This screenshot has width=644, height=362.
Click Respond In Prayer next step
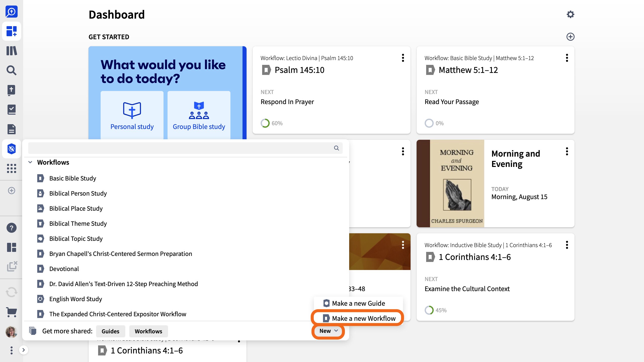click(x=287, y=102)
